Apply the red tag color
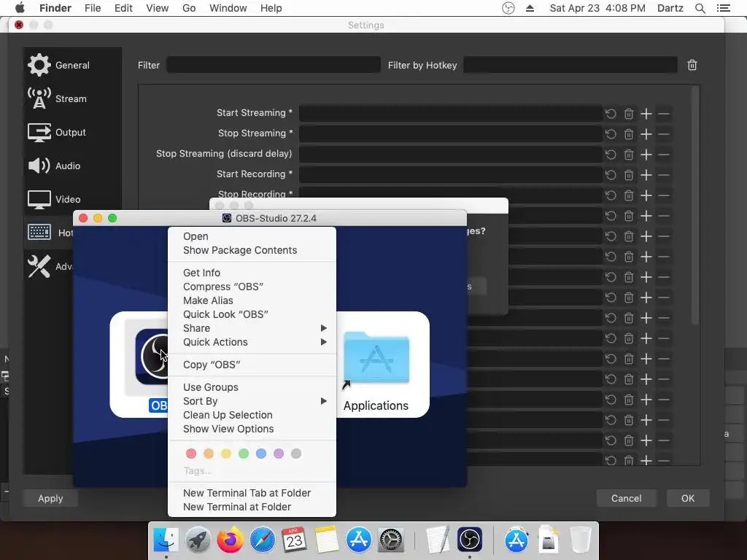The height and width of the screenshot is (560, 747). [191, 454]
